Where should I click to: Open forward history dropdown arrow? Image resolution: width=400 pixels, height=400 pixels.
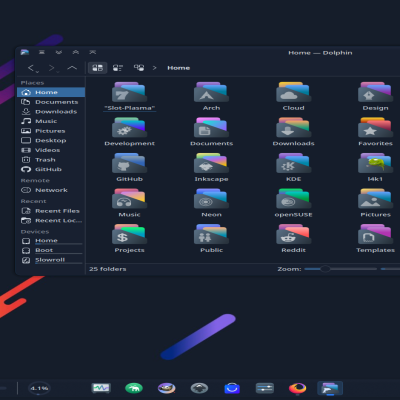click(x=58, y=72)
